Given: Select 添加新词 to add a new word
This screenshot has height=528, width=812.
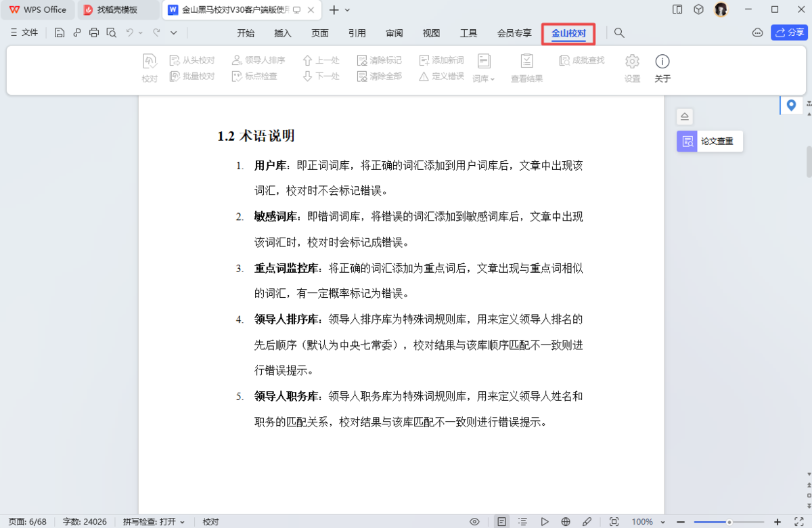Looking at the screenshot, I should (440, 59).
